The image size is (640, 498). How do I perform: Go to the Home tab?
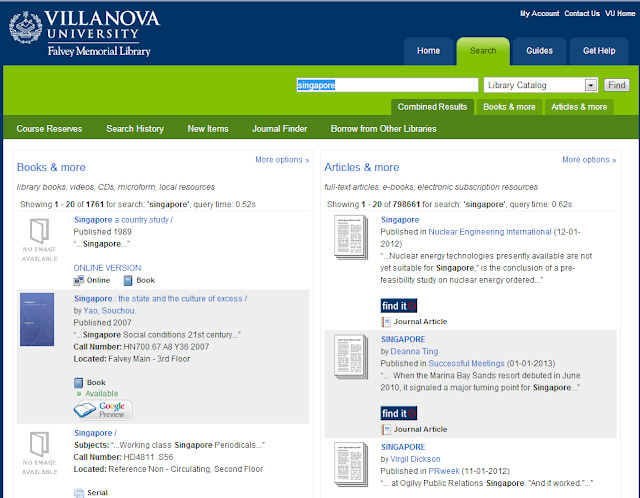click(429, 51)
